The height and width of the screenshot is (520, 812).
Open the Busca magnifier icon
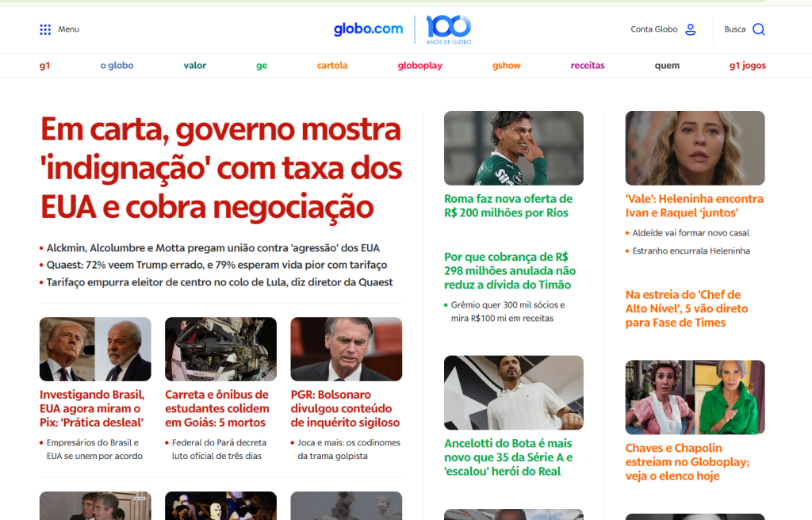[759, 29]
